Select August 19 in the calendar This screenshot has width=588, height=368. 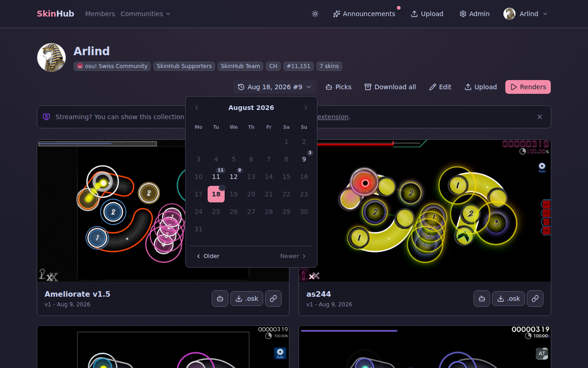pyautogui.click(x=234, y=194)
